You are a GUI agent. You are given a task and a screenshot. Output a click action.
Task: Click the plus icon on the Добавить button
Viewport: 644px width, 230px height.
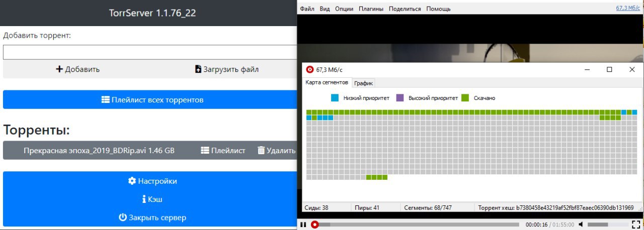59,69
